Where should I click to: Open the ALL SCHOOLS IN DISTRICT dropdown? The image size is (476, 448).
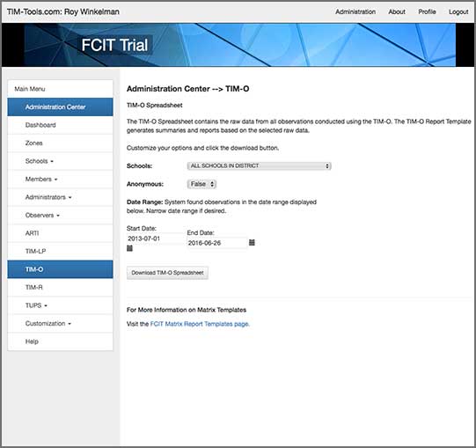tap(259, 165)
